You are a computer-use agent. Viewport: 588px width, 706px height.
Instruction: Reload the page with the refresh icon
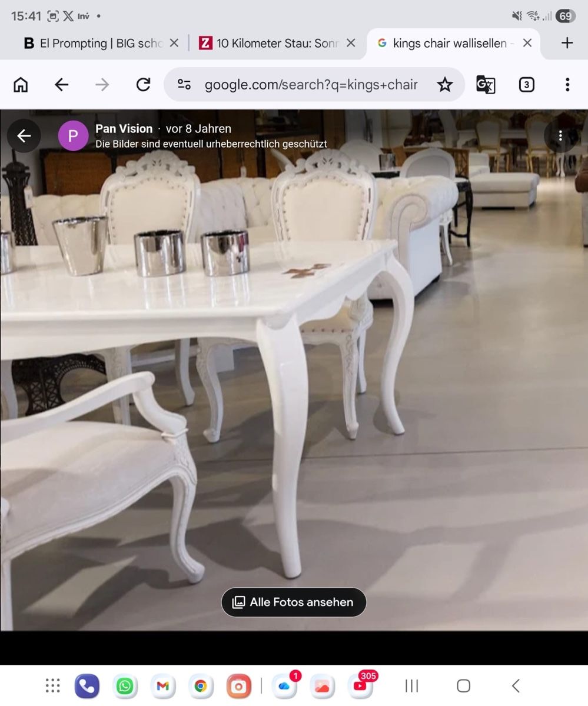143,85
